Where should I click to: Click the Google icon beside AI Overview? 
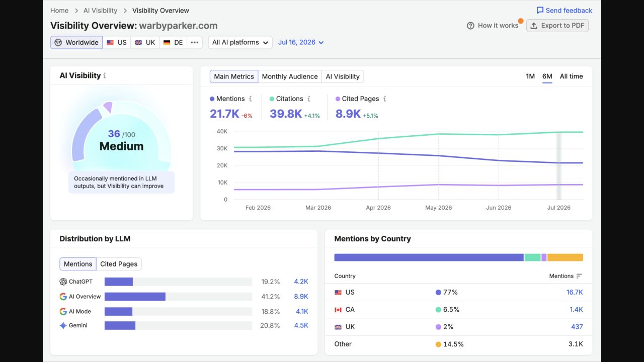coord(63,297)
